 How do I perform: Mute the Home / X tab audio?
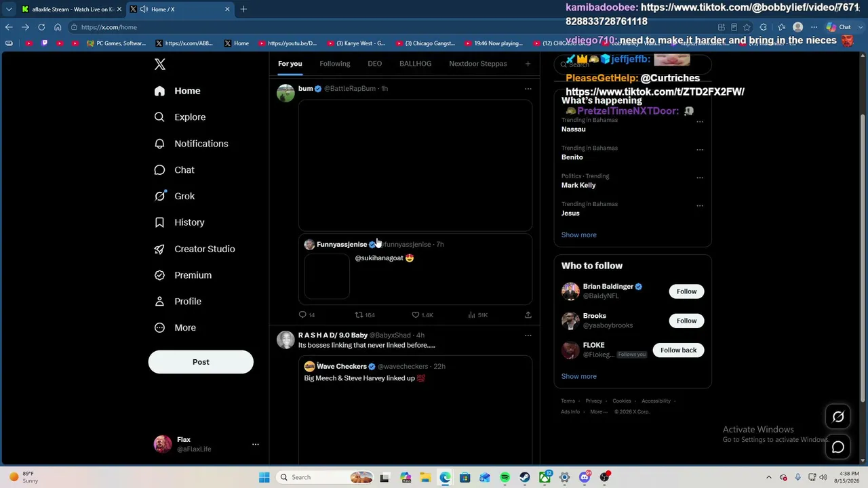(144, 9)
